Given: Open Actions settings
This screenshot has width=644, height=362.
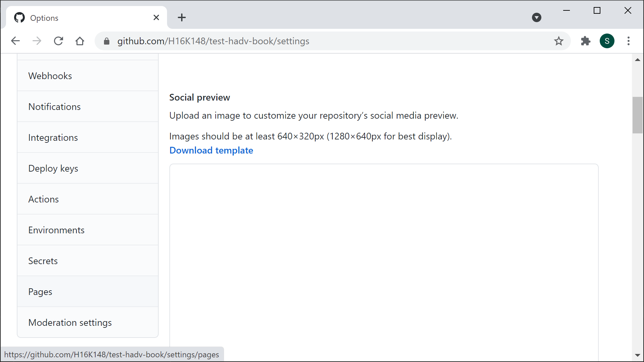Looking at the screenshot, I should coord(88,199).
